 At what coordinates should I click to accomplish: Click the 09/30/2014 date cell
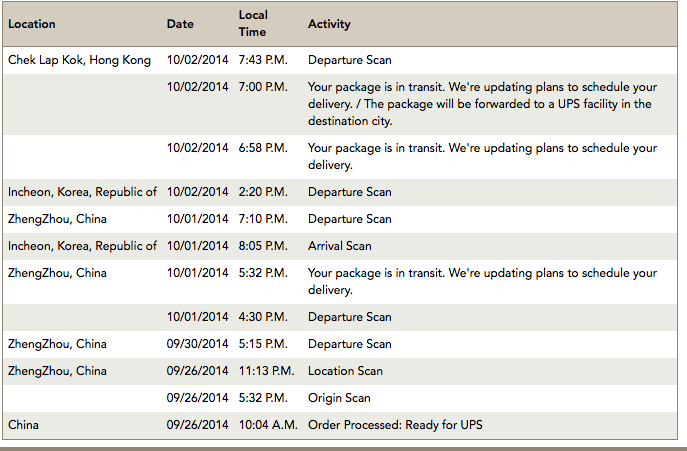pos(197,344)
